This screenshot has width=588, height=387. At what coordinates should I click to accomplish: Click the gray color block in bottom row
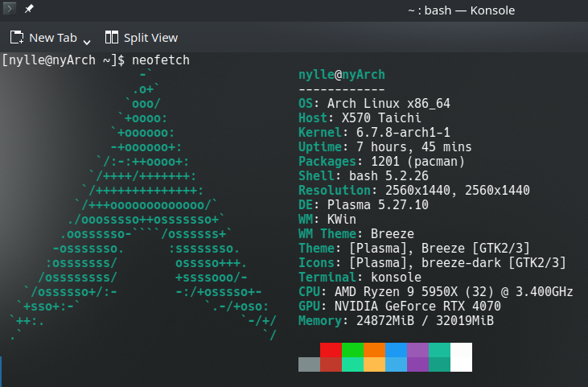coord(309,364)
